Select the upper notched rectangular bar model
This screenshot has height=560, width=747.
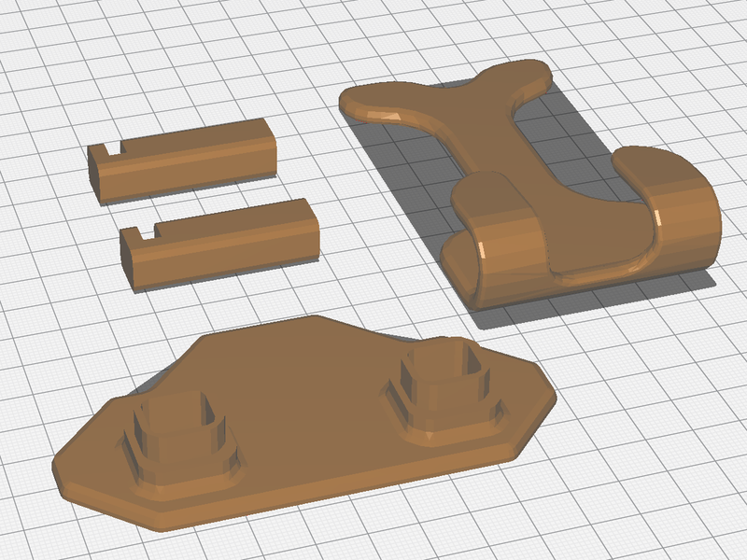coord(182,161)
